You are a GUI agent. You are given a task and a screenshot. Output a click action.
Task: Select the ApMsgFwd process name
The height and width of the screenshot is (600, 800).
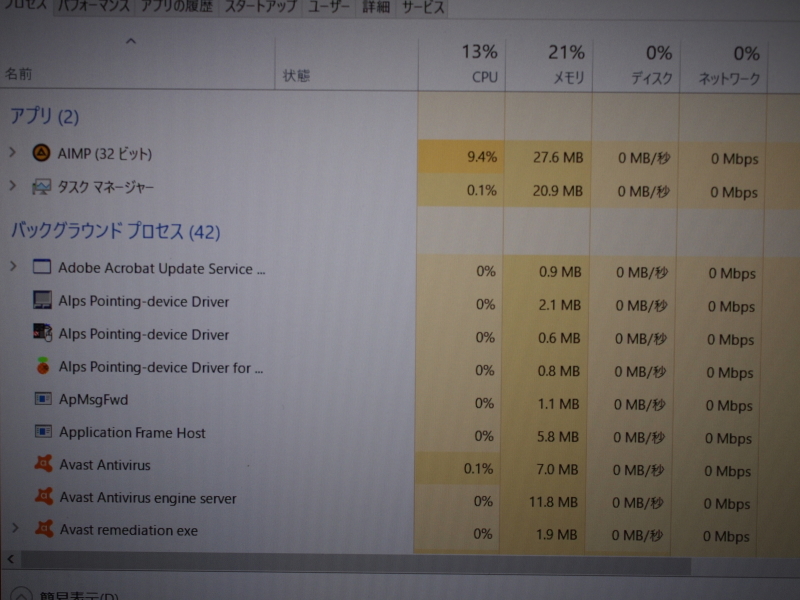coord(93,399)
